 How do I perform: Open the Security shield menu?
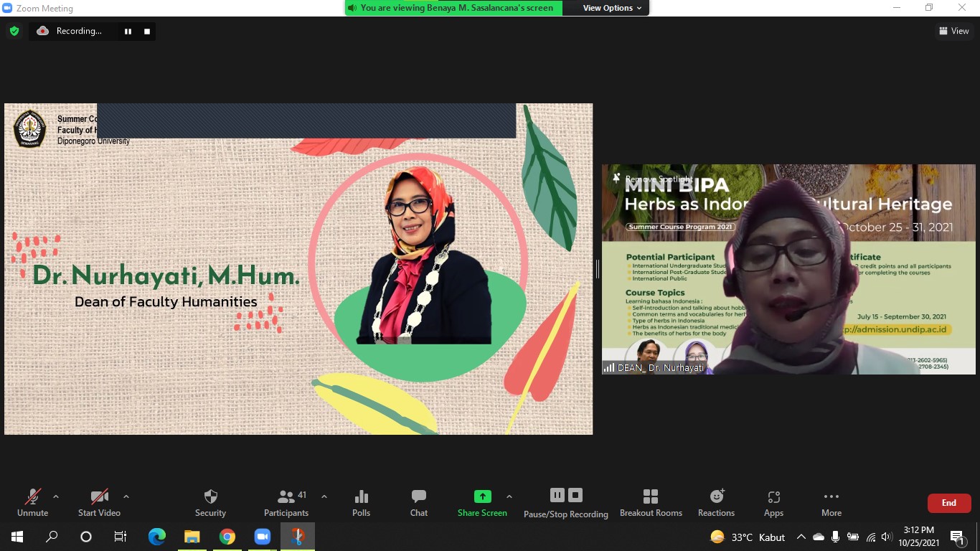pos(210,502)
